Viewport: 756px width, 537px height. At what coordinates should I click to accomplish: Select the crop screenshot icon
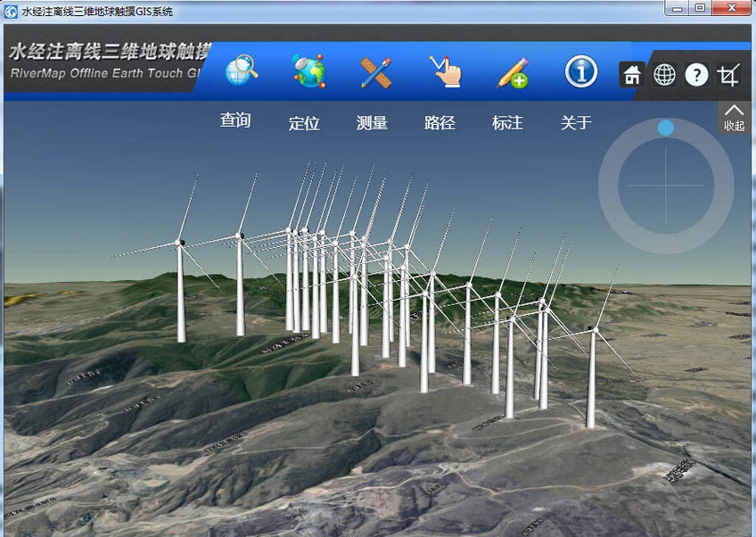click(728, 75)
